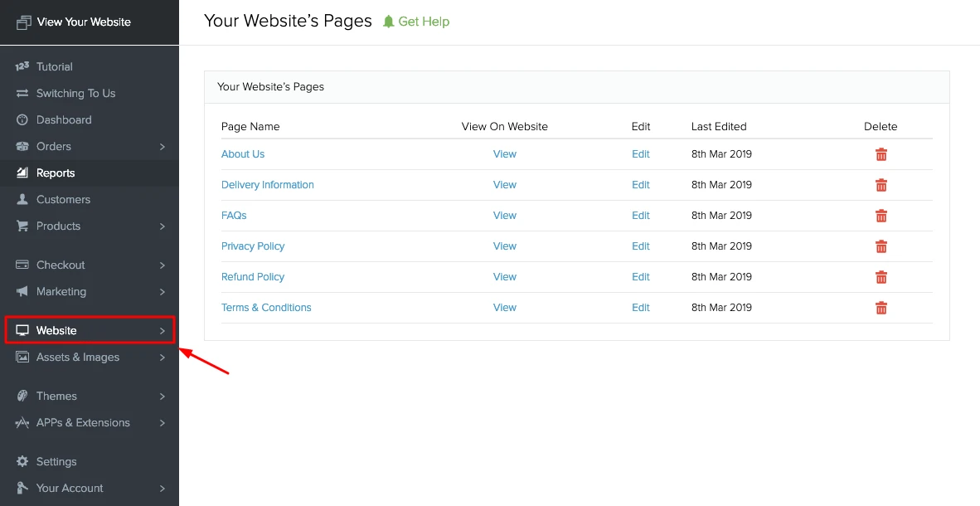Click Edit for the FAQs page
The image size is (980, 506).
[641, 215]
